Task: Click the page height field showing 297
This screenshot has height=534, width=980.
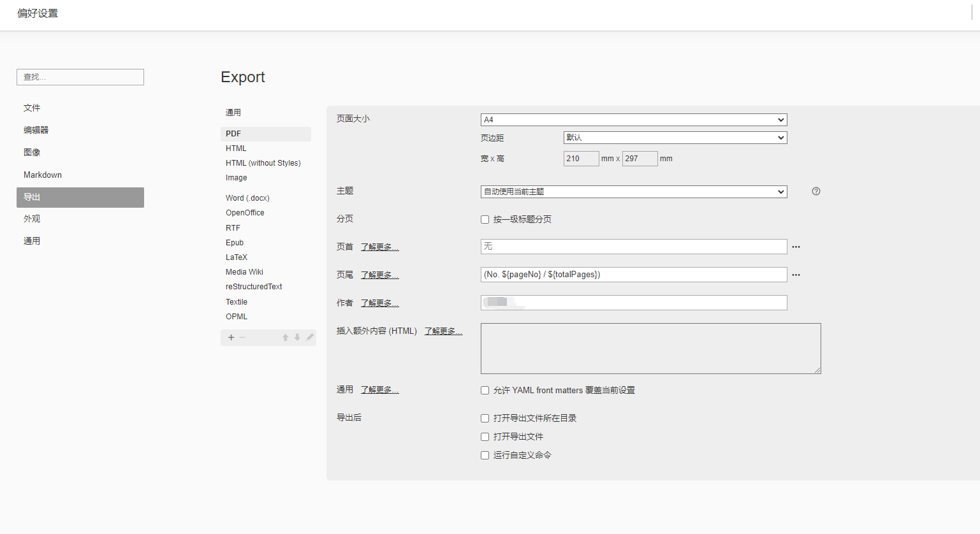Action: point(640,159)
